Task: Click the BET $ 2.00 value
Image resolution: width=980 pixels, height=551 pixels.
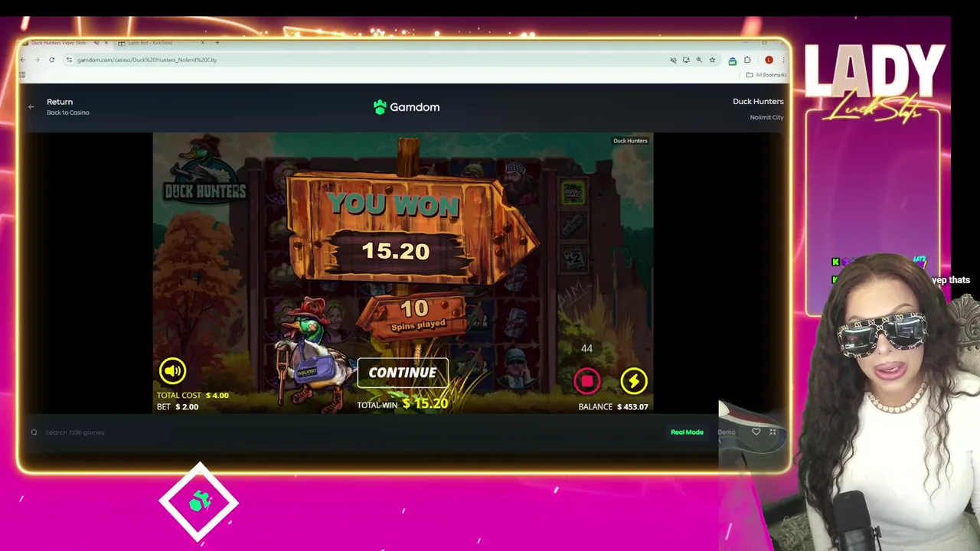Action: tap(178, 407)
